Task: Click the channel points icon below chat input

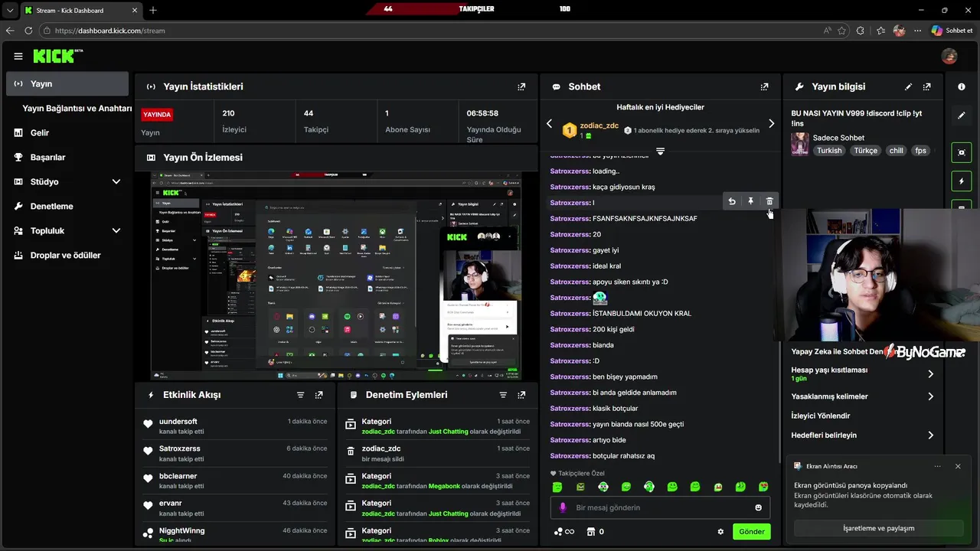Action: [x=563, y=532]
